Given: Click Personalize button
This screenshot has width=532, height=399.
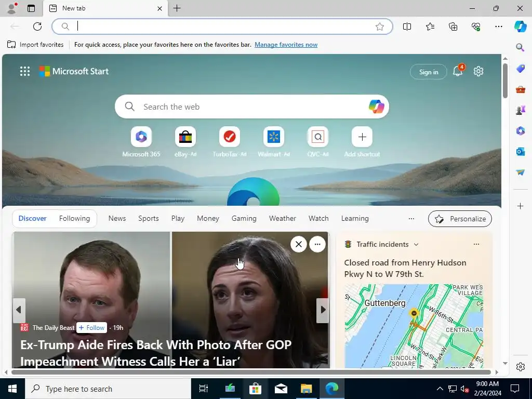Looking at the screenshot, I should [460, 219].
